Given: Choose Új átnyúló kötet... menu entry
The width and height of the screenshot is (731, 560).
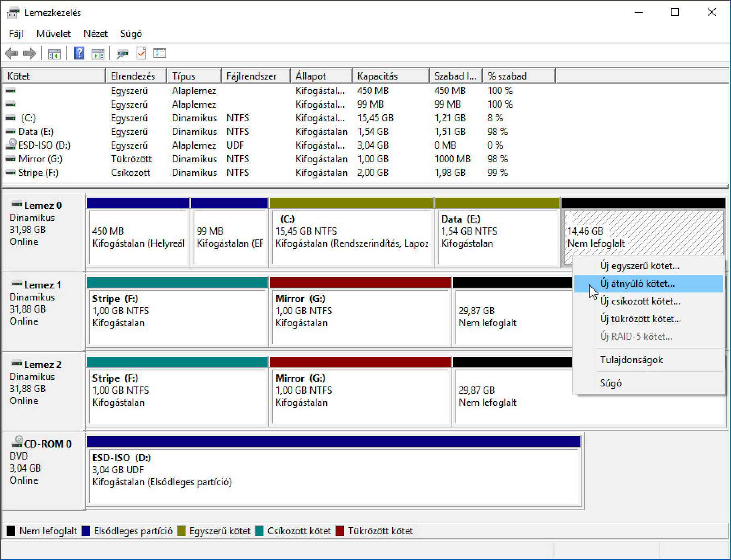Looking at the screenshot, I should [649, 284].
